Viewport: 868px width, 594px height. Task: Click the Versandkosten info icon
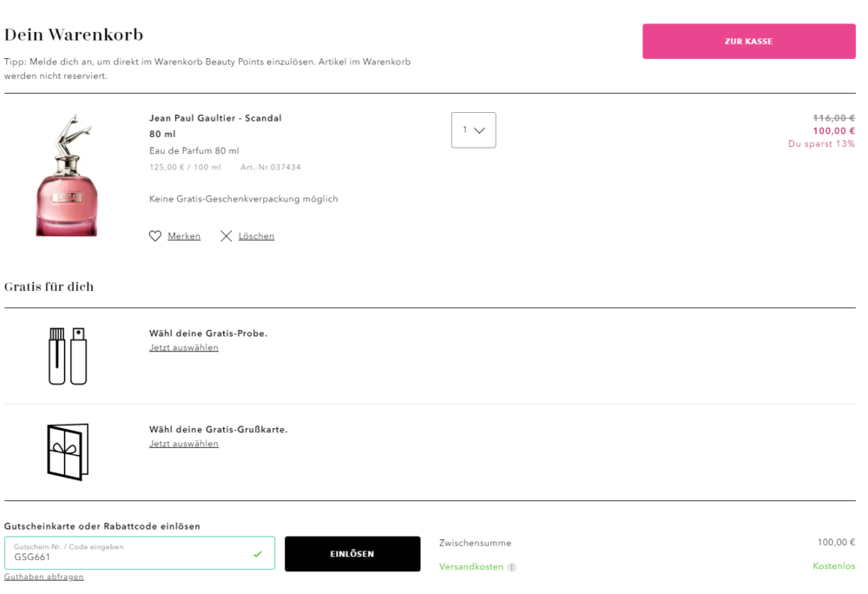click(511, 567)
